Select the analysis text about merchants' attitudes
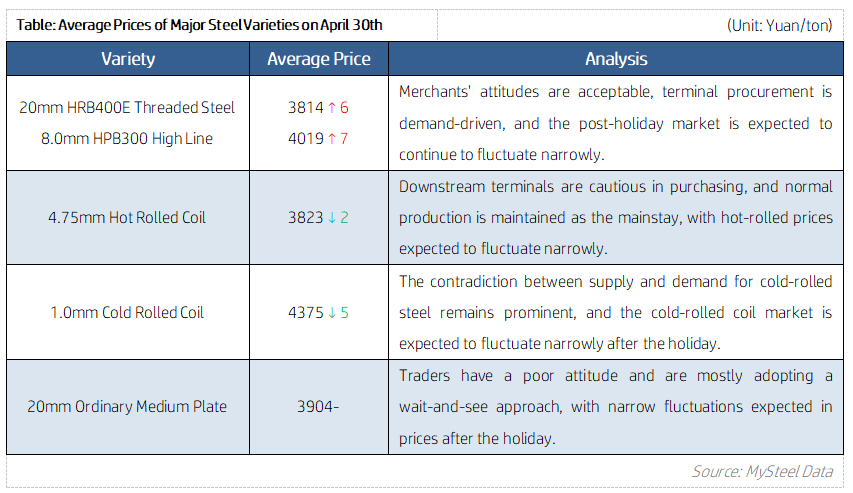This screenshot has width=853, height=493. tap(615, 123)
